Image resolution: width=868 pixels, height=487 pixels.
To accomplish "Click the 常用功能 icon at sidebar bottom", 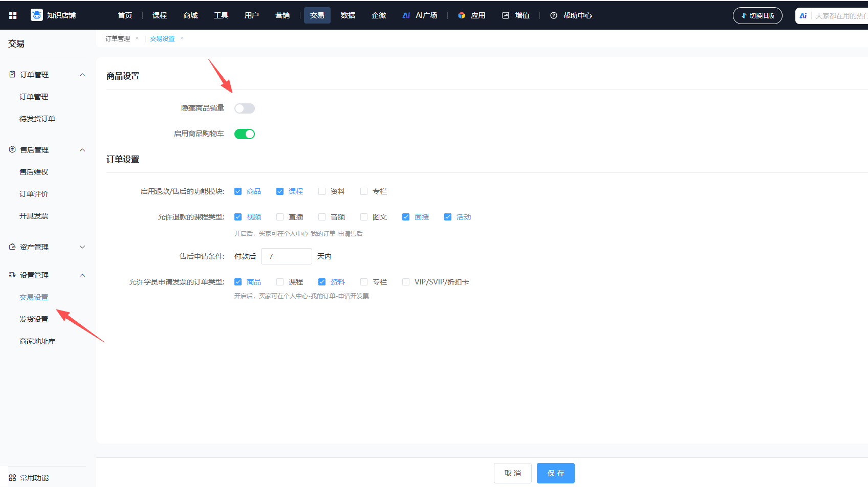I will (x=12, y=477).
